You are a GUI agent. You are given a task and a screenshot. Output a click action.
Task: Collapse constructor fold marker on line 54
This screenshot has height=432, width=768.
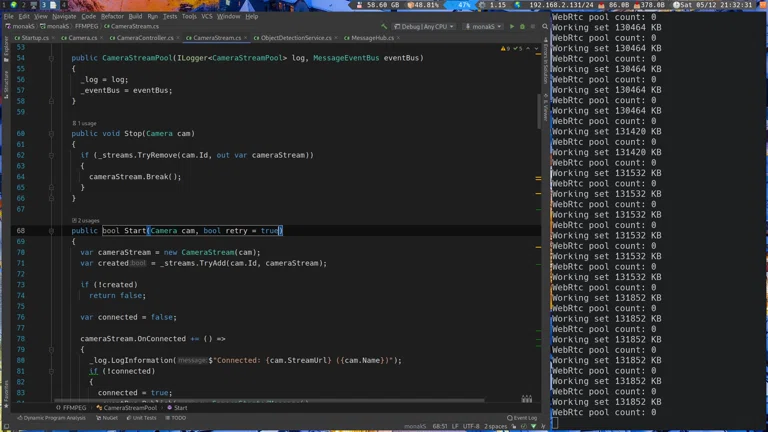[51, 58]
